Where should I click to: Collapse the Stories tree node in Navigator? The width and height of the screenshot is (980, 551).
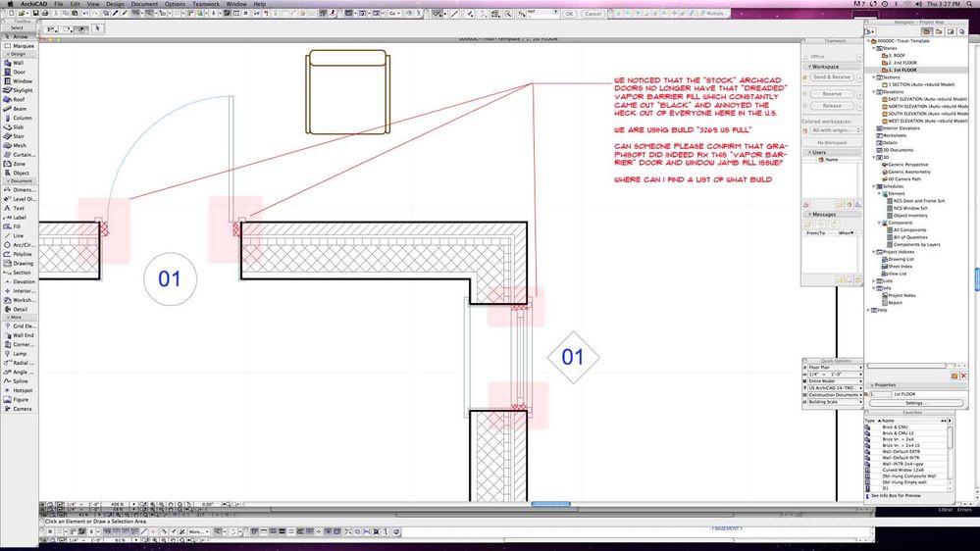(x=874, y=48)
